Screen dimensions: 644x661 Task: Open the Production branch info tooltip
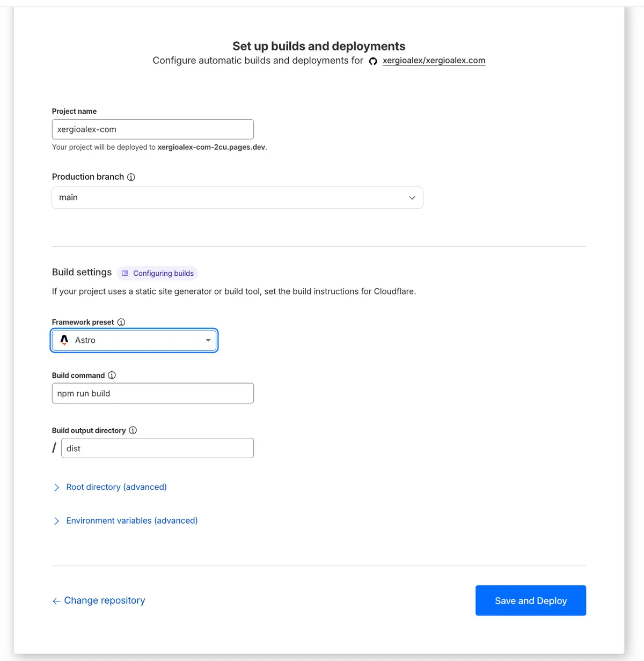[131, 177]
